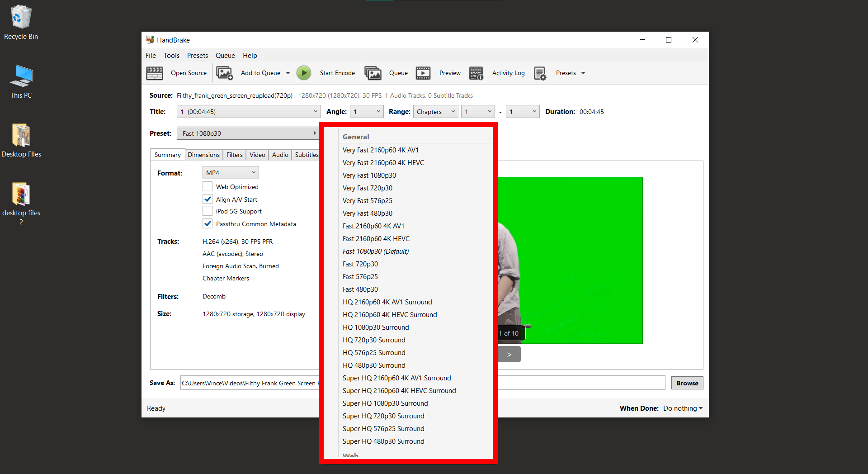Open the Tools menu
Image resolution: width=868 pixels, height=474 pixels.
tap(171, 55)
